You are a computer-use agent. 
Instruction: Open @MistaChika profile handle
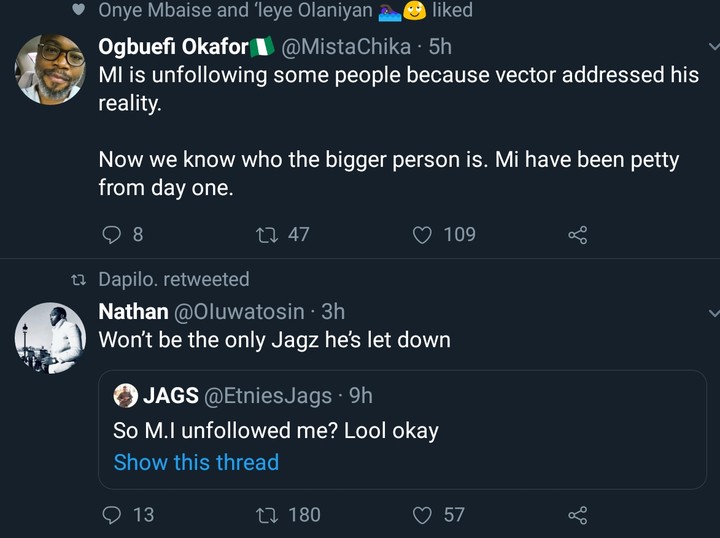coord(347,46)
